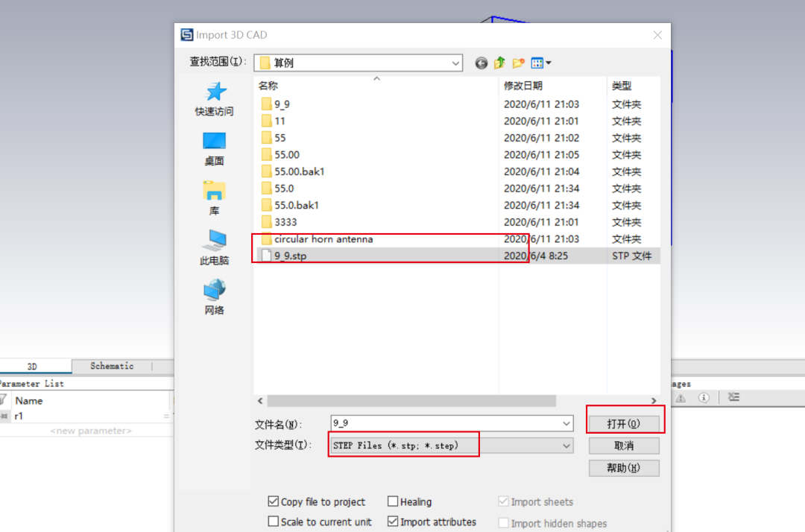
Task: Click the horizontal scrollbar of the file list
Action: point(411,401)
